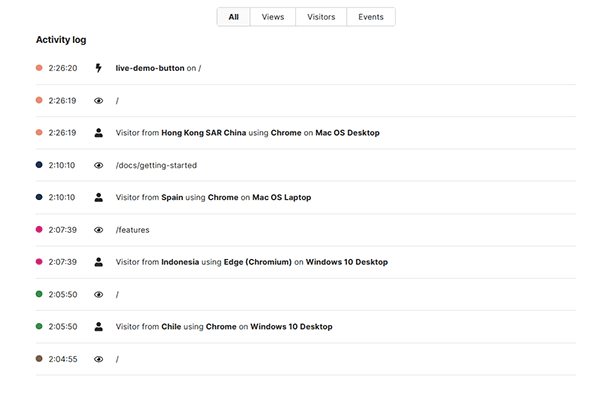Click the eye icon beside 2:26:19 pageview
This screenshot has height=411, width=600.
(98, 101)
